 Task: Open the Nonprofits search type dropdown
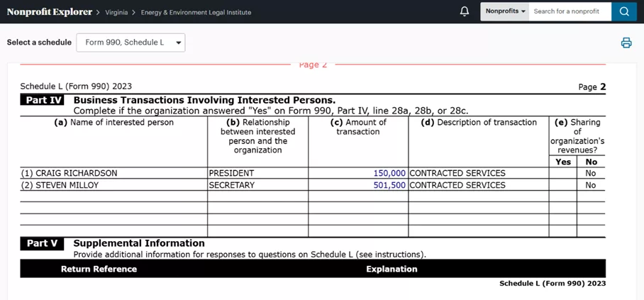point(505,11)
